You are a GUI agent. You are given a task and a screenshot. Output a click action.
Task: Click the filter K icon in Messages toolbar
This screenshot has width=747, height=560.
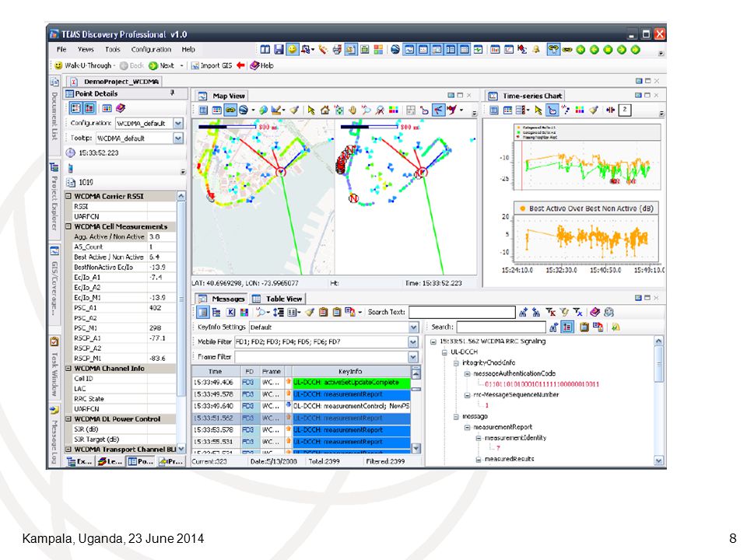[551, 313]
